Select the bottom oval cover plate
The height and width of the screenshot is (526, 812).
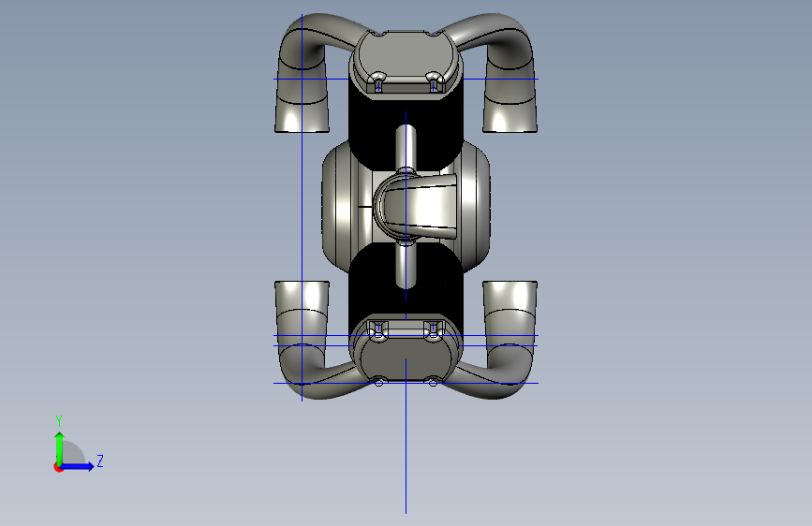[x=406, y=358]
